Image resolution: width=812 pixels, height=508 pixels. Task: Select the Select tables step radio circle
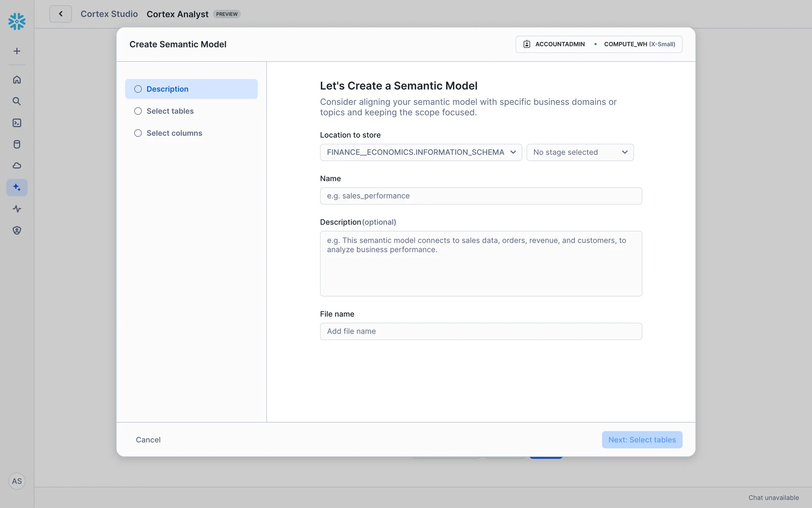coord(138,111)
